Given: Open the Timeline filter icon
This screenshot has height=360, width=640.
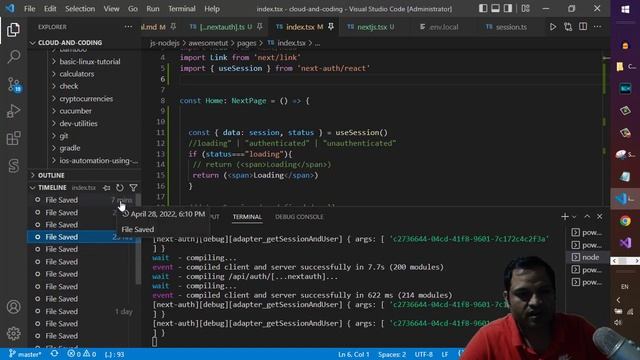Looking at the screenshot, I should click(133, 188).
